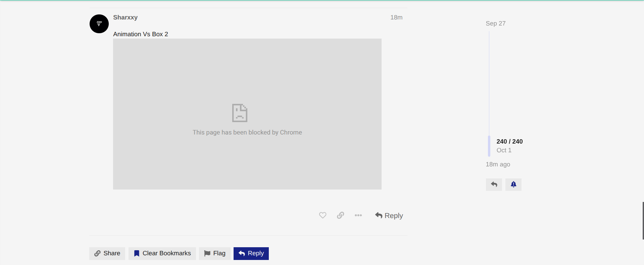The image size is (644, 265).
Task: Clear Bookmarks on this topic
Action: click(x=162, y=253)
